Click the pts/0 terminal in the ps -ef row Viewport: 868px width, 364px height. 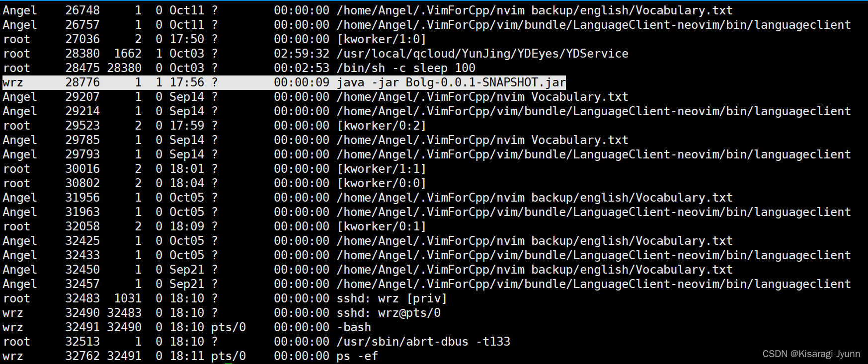[x=229, y=356]
